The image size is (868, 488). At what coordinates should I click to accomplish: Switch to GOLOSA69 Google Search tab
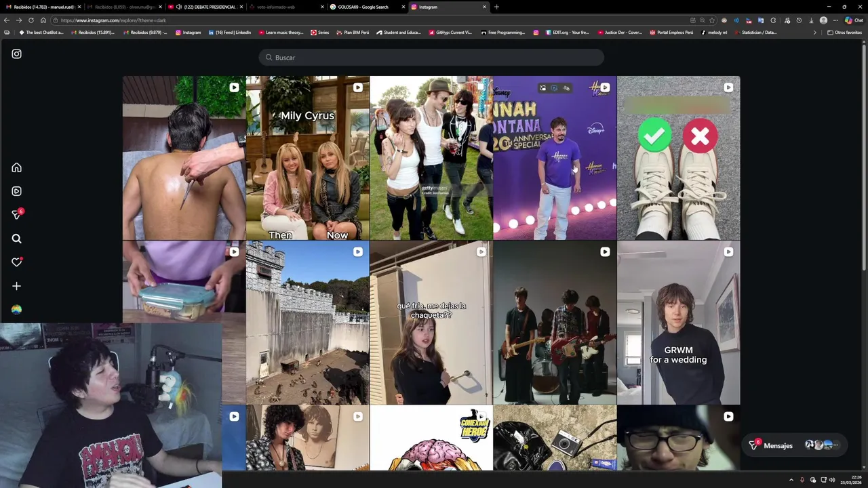pyautogui.click(x=366, y=7)
